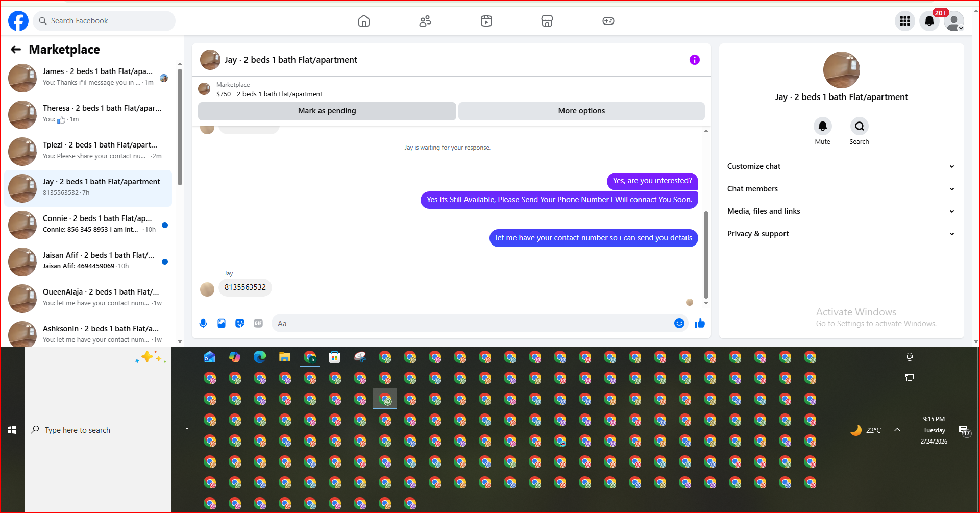Open Copilot from the taskbar
This screenshot has width=980, height=513.
coord(235,357)
